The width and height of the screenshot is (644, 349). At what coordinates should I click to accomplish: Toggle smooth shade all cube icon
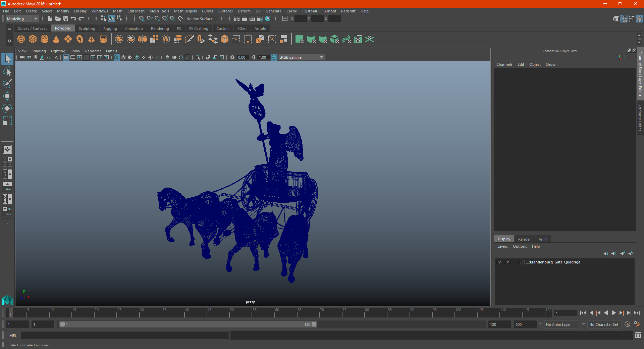[x=123, y=57]
